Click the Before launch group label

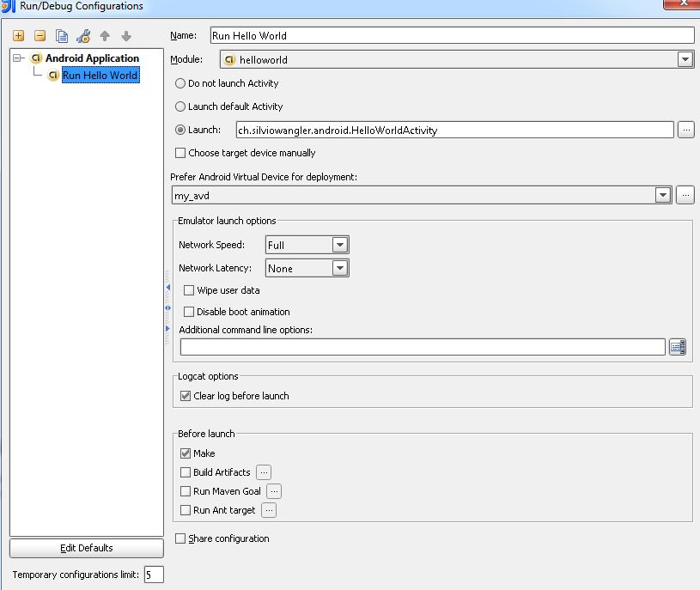pyautogui.click(x=206, y=434)
